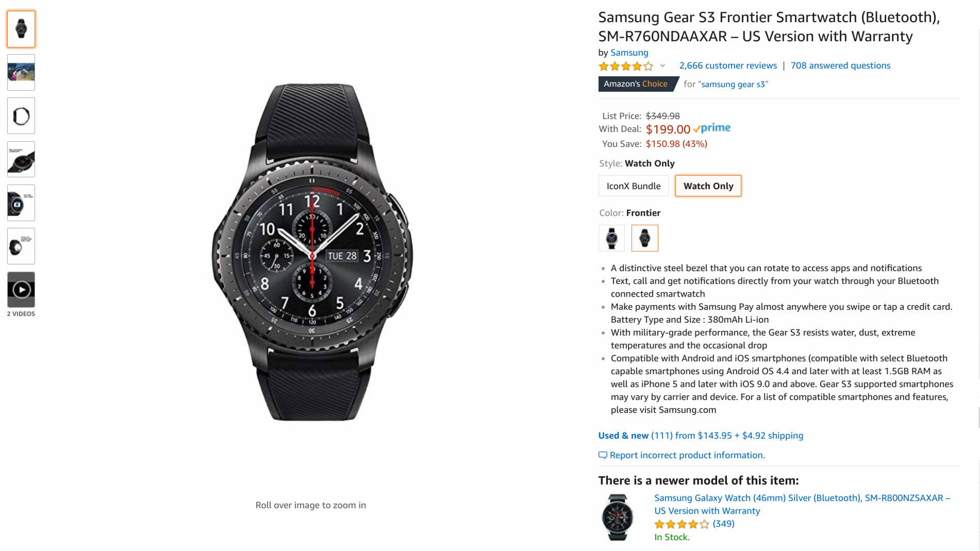The height and width of the screenshot is (551, 980).
Task: Click the Prime logo icon by price
Action: click(712, 128)
